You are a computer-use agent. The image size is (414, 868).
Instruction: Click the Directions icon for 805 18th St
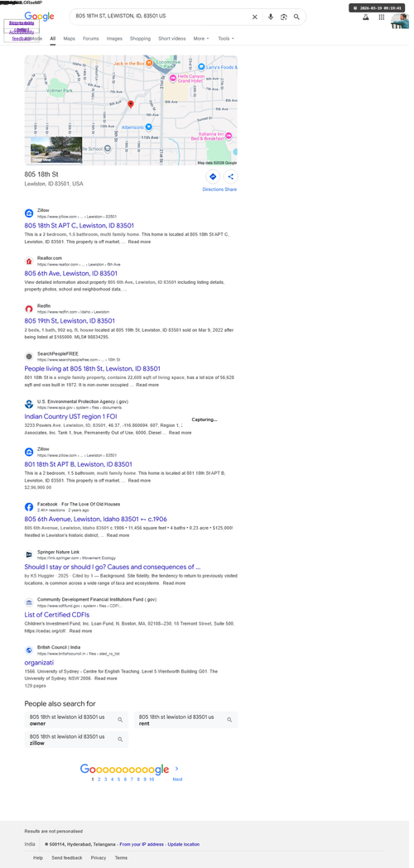click(215, 178)
